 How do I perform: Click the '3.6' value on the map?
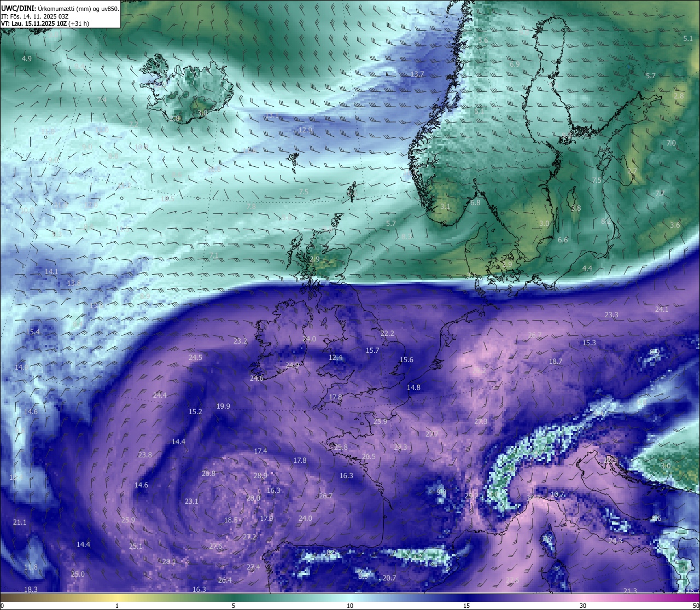click(x=675, y=225)
